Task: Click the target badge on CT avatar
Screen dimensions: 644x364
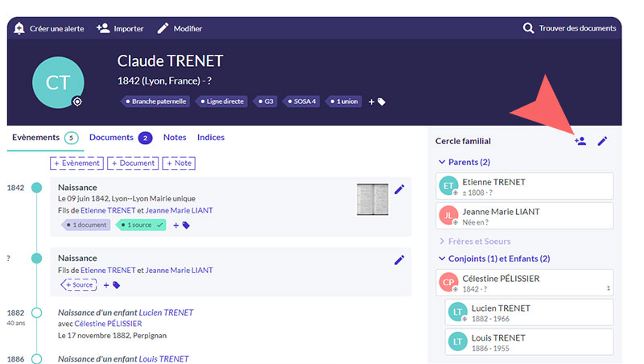Action: [x=77, y=101]
